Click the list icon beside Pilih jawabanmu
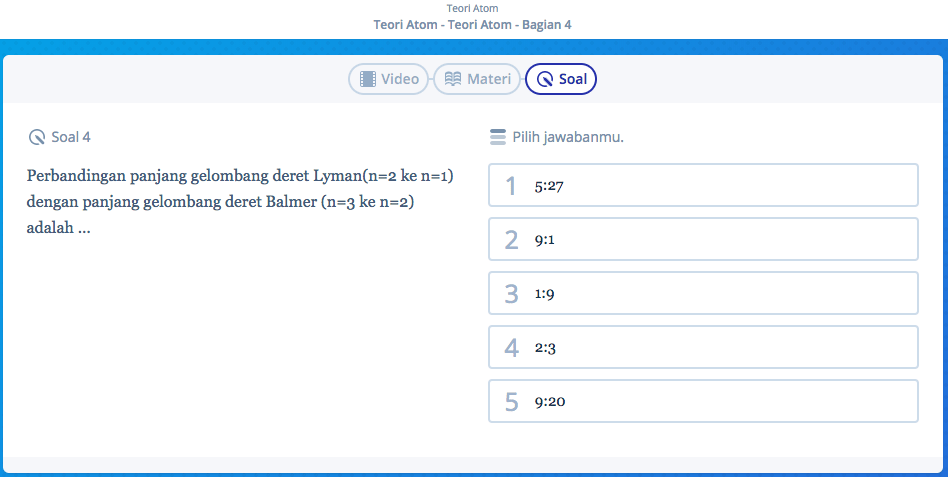The image size is (948, 477). coord(497,137)
